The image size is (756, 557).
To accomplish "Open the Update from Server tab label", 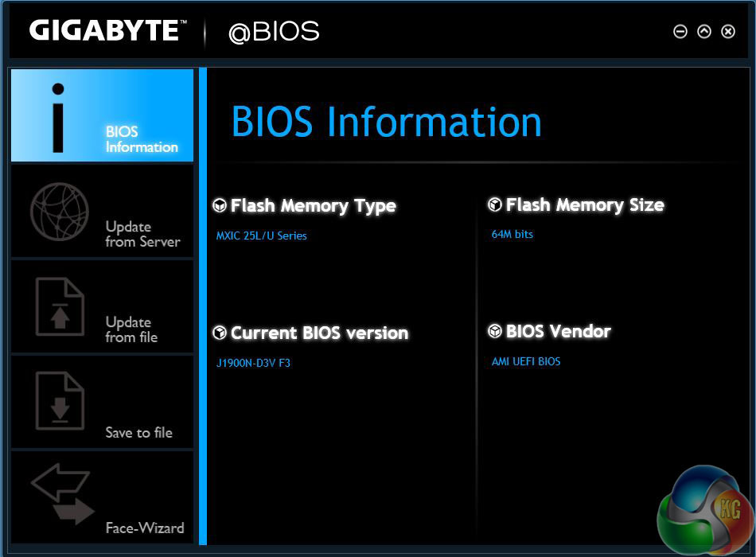I will [x=142, y=234].
